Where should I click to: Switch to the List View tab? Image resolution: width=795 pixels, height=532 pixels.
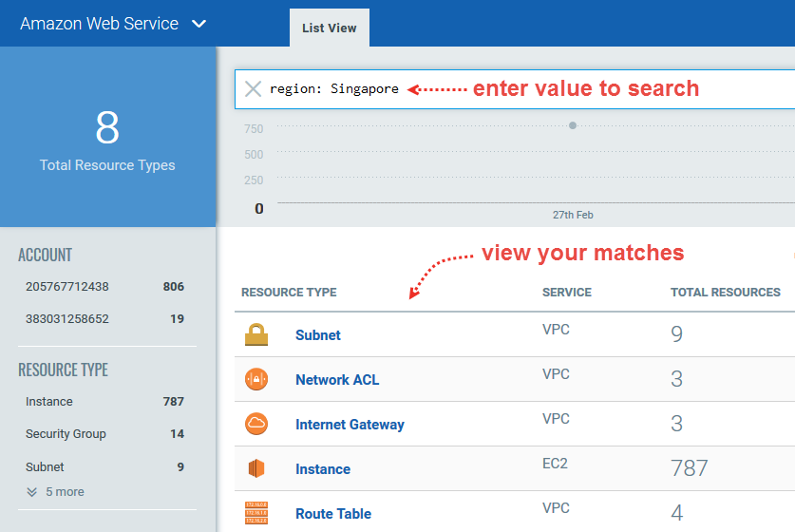point(329,28)
